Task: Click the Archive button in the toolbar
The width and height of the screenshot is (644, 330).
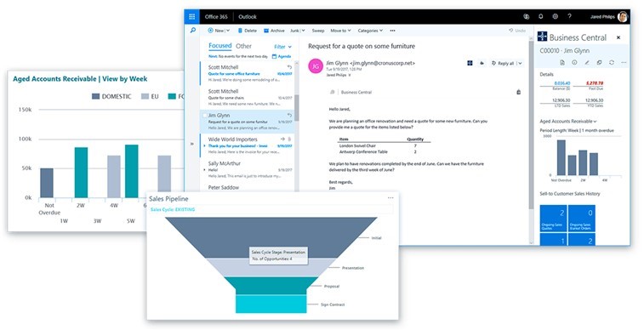Action: click(x=274, y=31)
